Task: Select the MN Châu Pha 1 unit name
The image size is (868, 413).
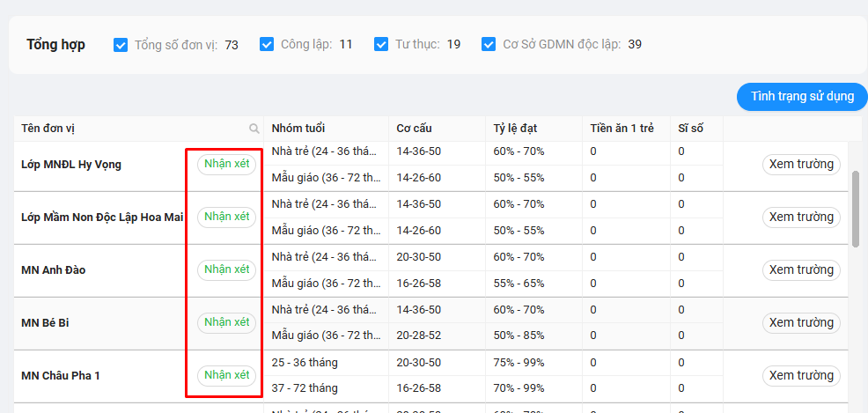Action: coord(61,375)
